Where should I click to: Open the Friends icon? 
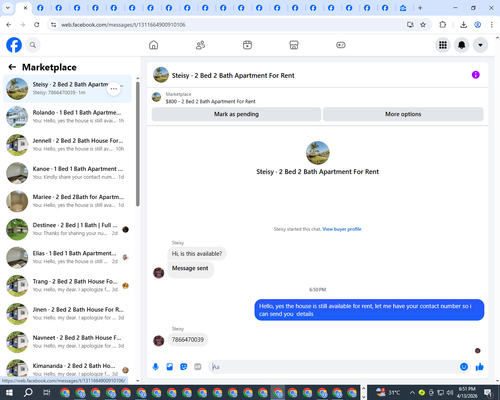tap(200, 45)
